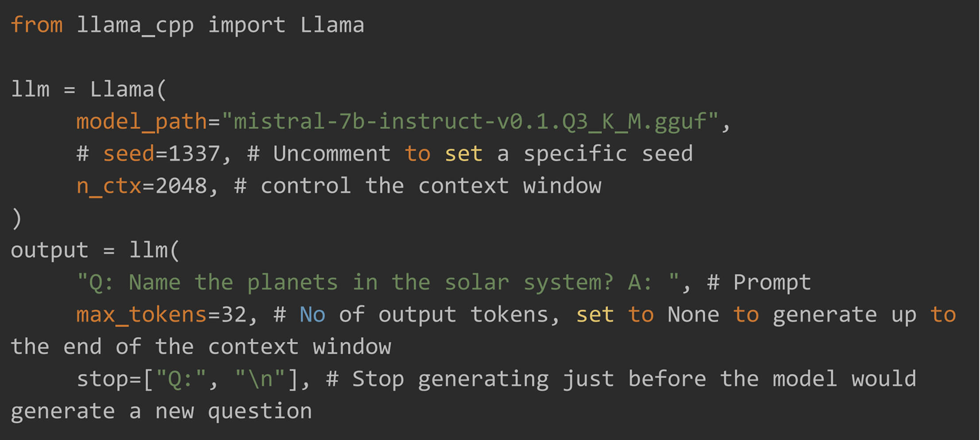Click "Llama" in the import statement
This screenshot has width=980, height=440.
point(332,25)
